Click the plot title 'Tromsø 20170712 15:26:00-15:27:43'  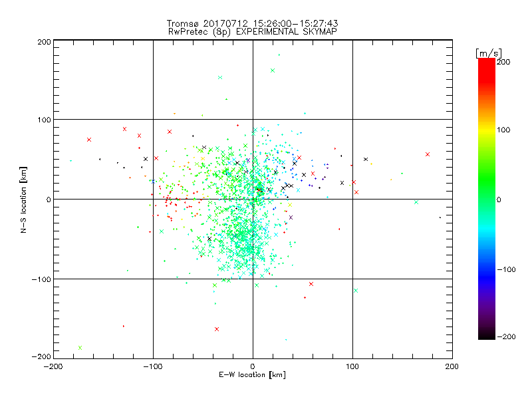252,23
